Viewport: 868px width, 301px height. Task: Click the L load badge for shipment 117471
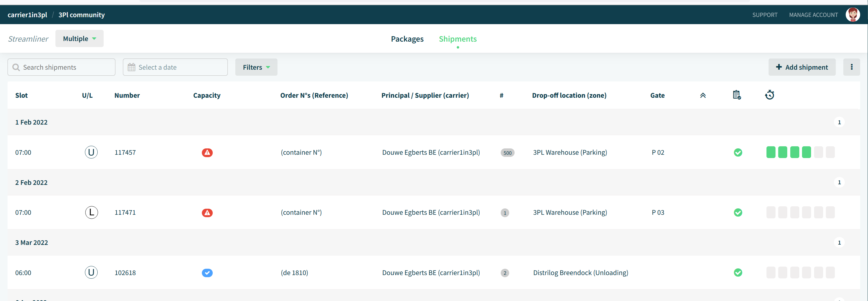click(x=91, y=212)
